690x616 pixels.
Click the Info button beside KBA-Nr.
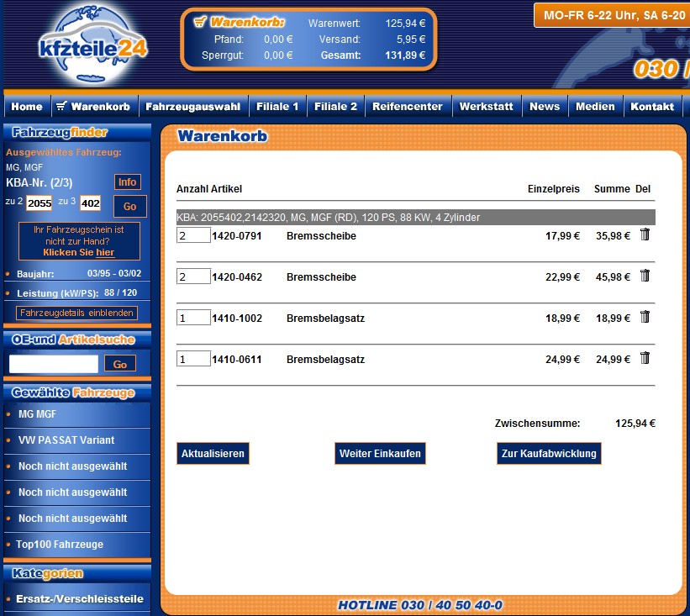pos(128,182)
